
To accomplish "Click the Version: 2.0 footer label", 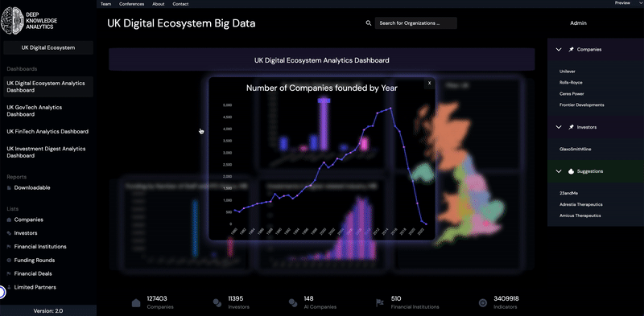I will (x=48, y=310).
